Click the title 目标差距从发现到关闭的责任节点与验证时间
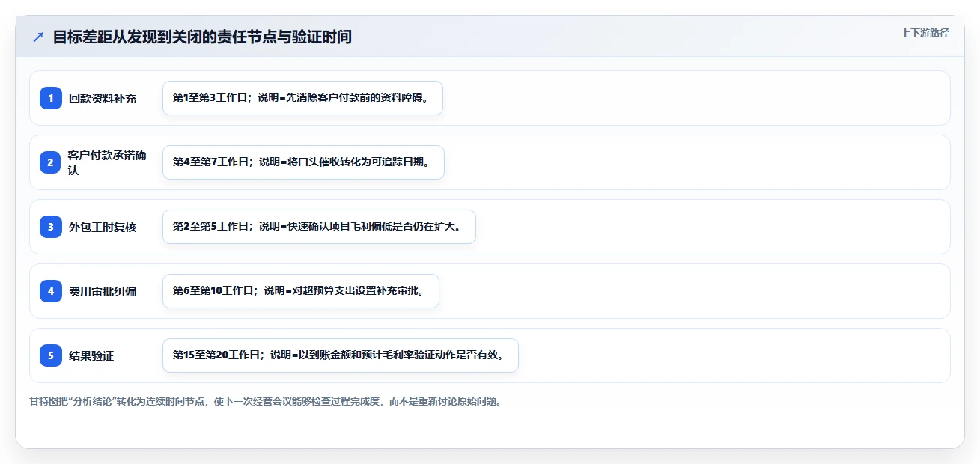 pos(202,37)
